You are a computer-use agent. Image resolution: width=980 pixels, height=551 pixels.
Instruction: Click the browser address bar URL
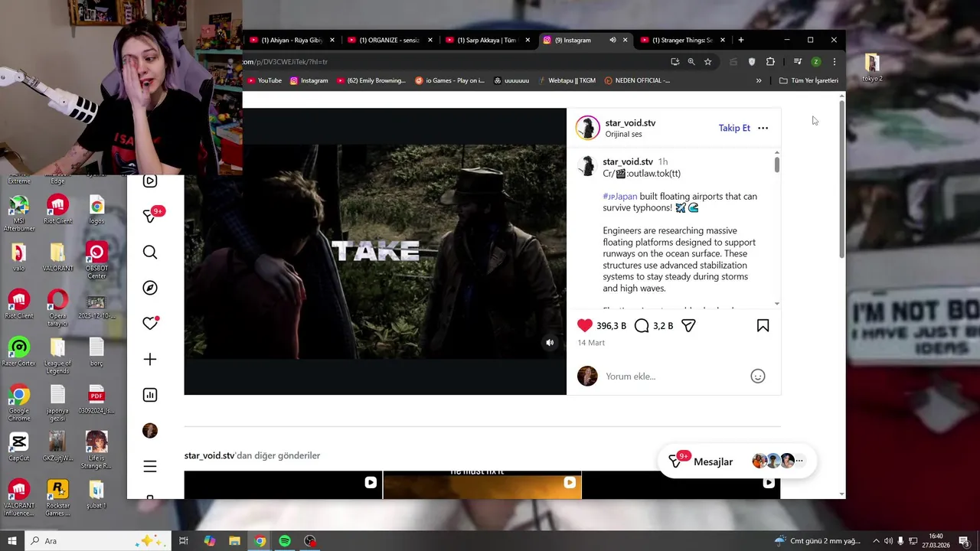click(452, 62)
